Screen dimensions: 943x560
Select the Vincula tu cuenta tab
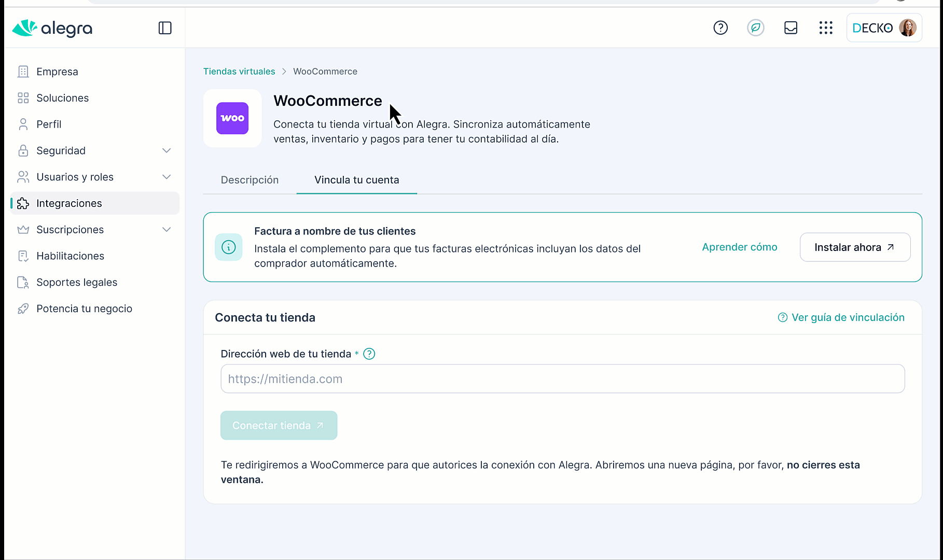pyautogui.click(x=357, y=180)
